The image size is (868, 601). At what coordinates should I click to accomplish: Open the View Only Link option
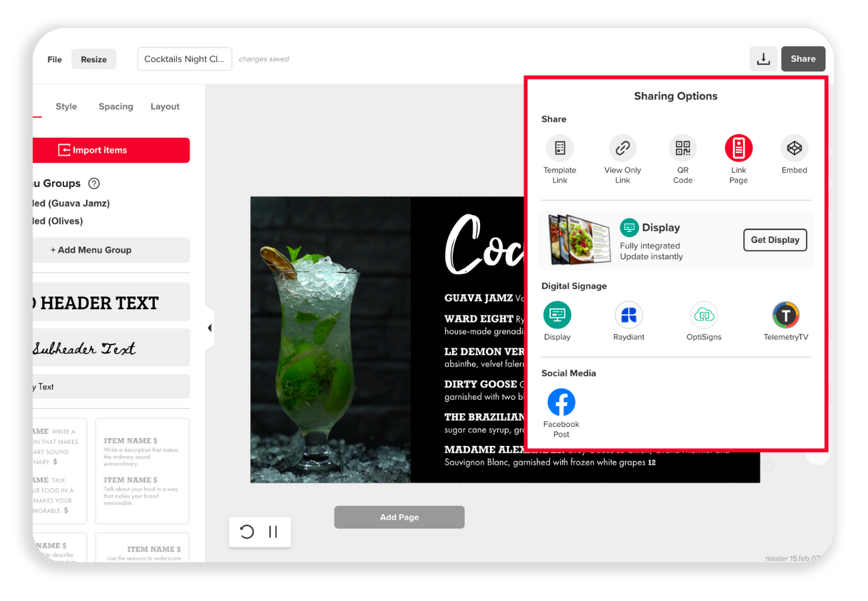622,148
